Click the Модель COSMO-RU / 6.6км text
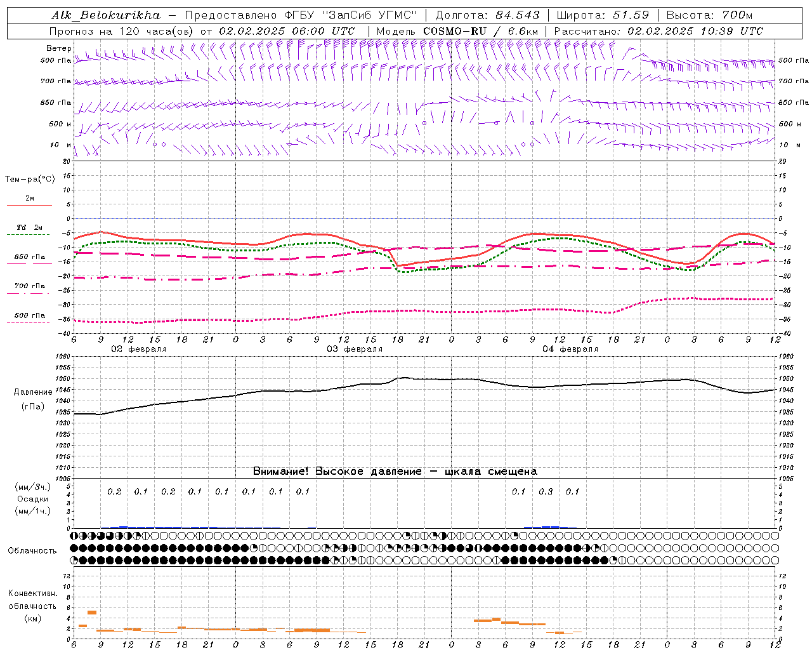 457,31
